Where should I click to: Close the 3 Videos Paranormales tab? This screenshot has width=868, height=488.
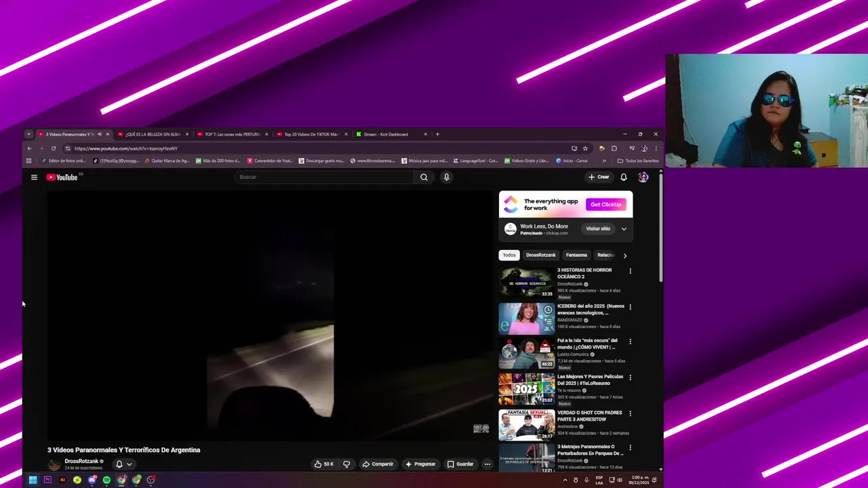click(x=107, y=134)
